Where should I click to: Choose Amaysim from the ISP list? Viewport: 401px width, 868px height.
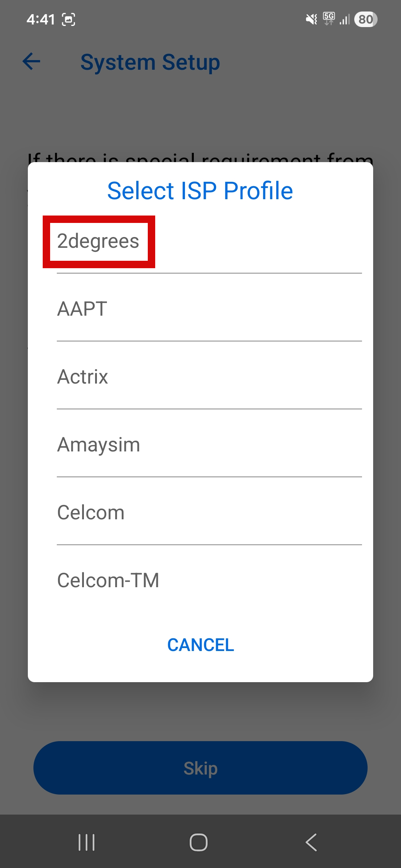click(98, 444)
